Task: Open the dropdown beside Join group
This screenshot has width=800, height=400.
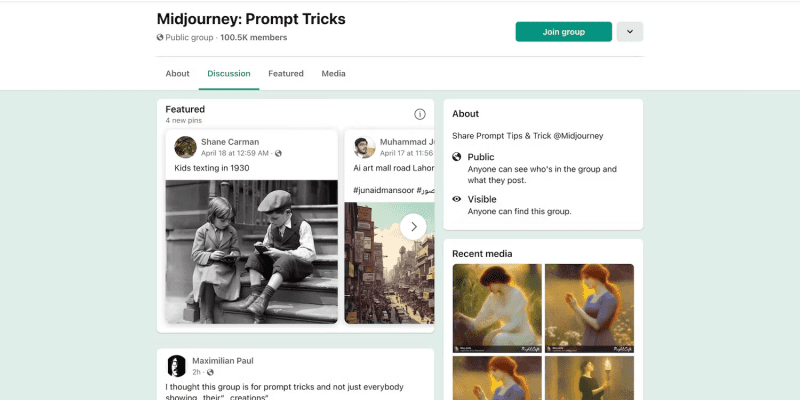Action: coord(630,32)
